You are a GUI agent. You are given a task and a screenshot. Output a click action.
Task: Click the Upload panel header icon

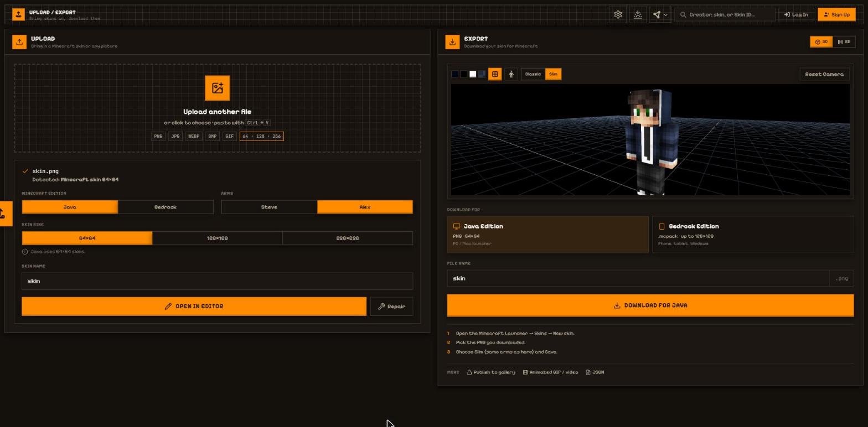tap(19, 42)
